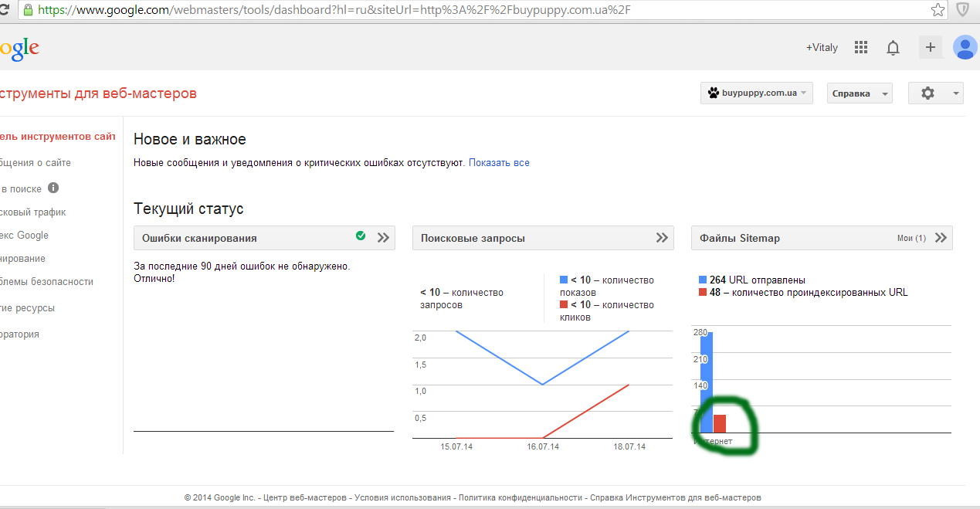Open the user profile avatar
Image resolution: width=980 pixels, height=509 pixels.
tap(965, 48)
